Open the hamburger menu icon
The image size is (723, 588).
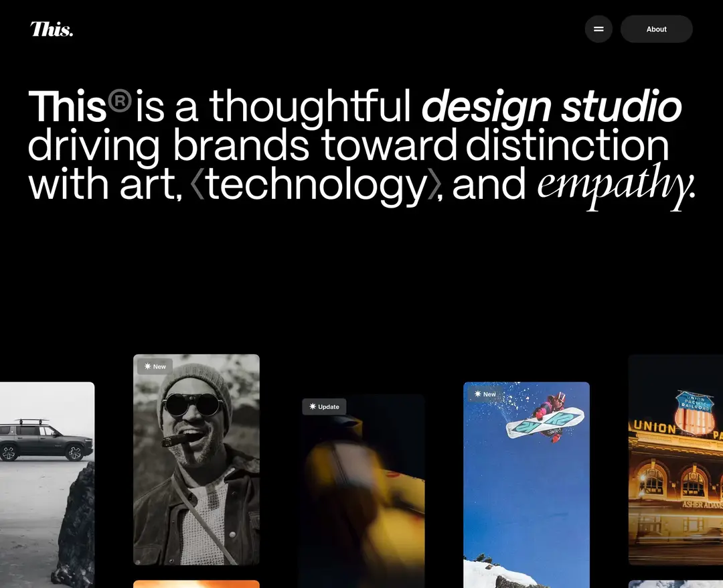pos(598,29)
